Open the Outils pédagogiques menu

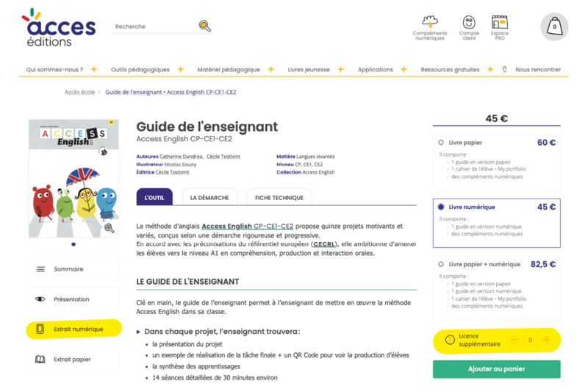(x=140, y=69)
